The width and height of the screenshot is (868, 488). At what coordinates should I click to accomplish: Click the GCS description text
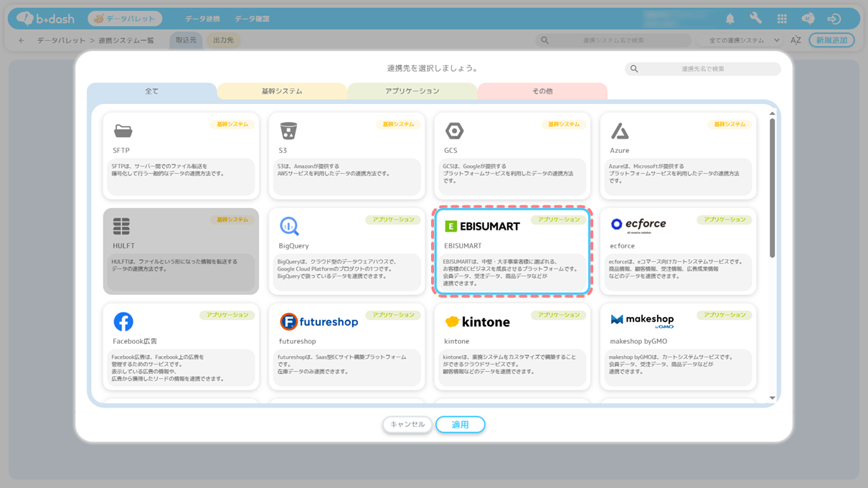(508, 174)
